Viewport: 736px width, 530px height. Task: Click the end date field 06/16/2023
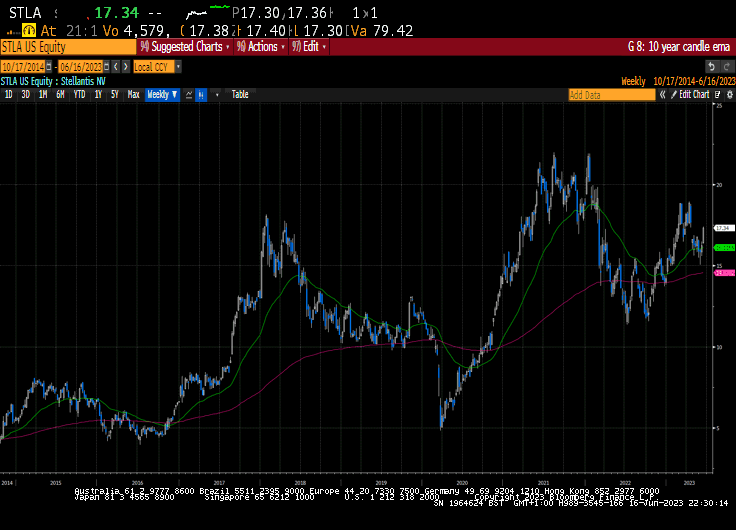coord(81,67)
